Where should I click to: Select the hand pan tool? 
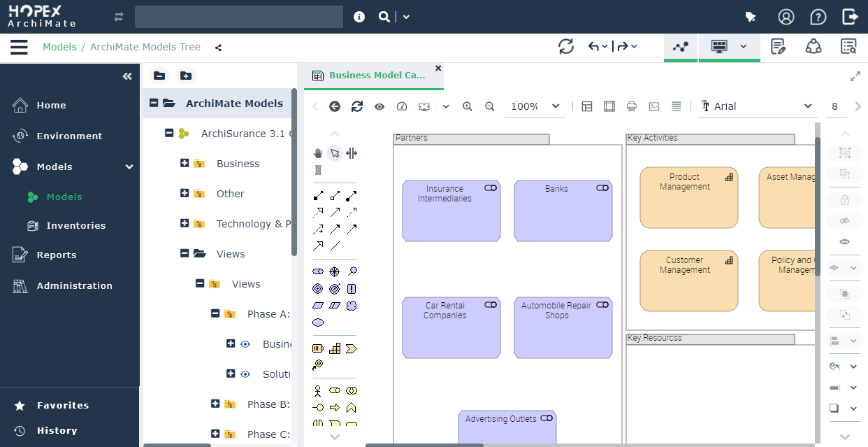click(318, 153)
